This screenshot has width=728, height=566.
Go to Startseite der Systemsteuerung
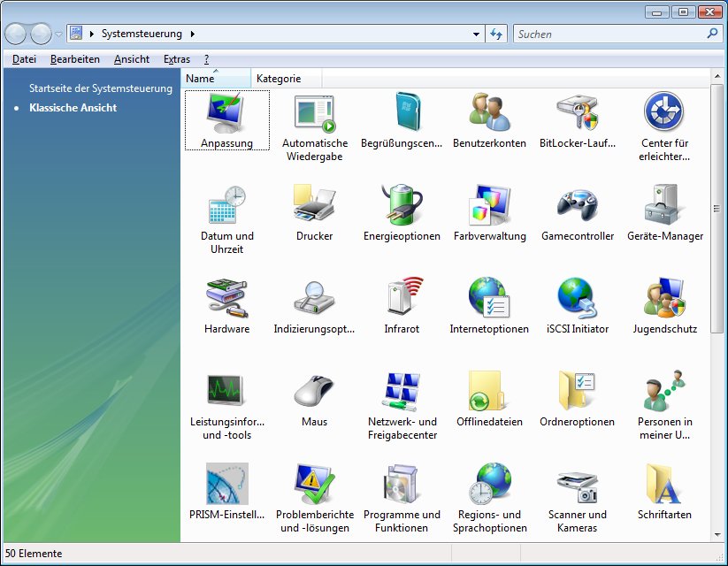coord(100,88)
